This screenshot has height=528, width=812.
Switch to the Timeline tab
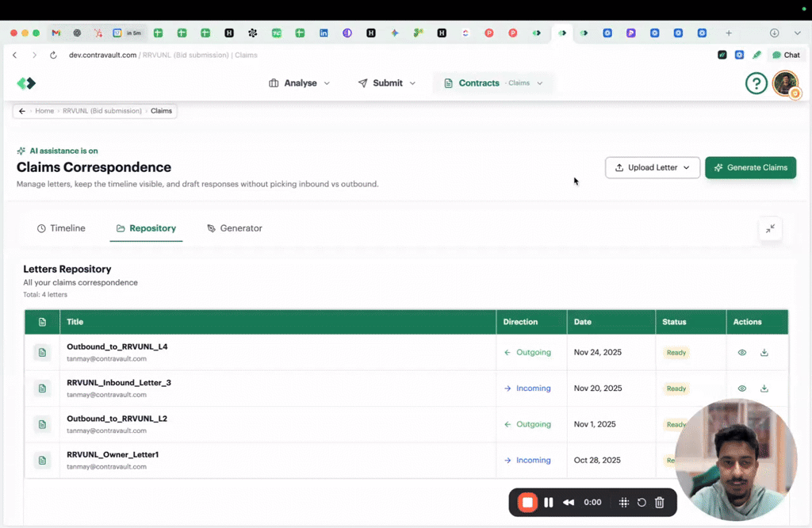click(61, 228)
